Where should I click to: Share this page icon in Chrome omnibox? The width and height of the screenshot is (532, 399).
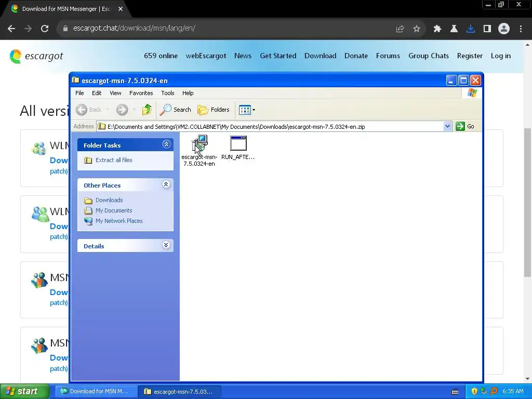tap(400, 29)
